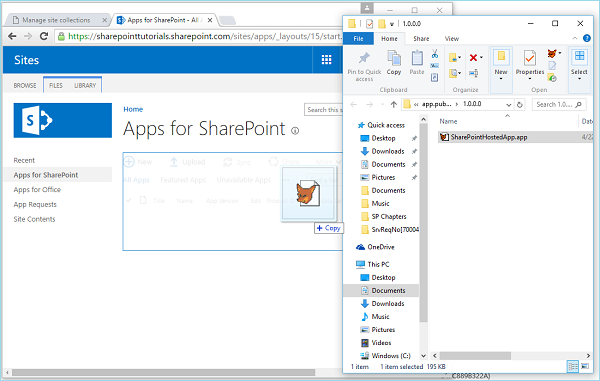Expand the address bar path dropdown
Image resolution: width=600 pixels, height=381 pixels.
pos(509,104)
